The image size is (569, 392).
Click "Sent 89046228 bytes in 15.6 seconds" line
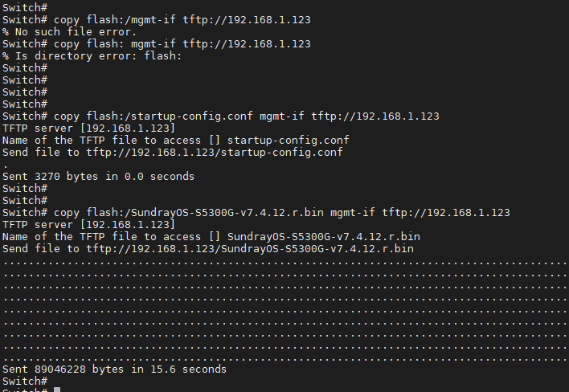tap(114, 369)
